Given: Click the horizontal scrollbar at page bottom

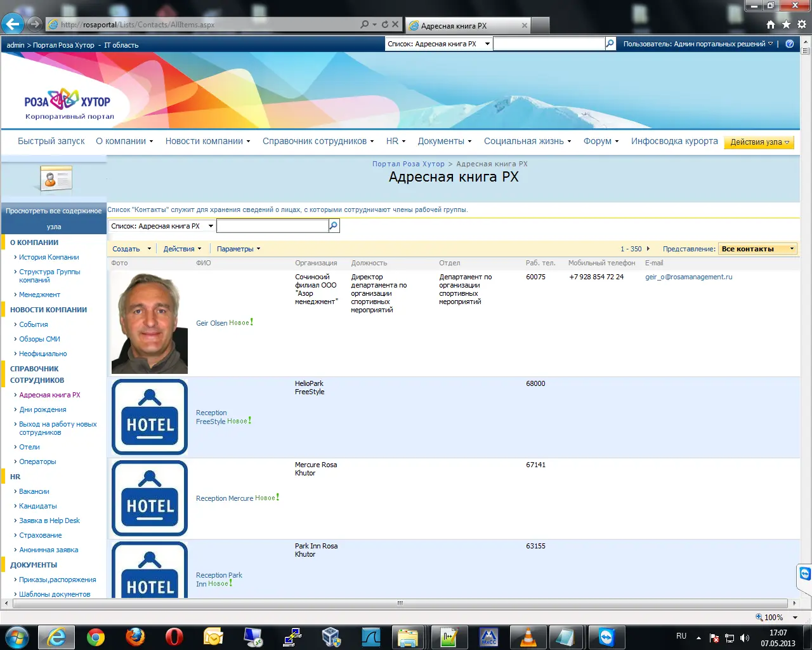Looking at the screenshot, I should tap(400, 603).
